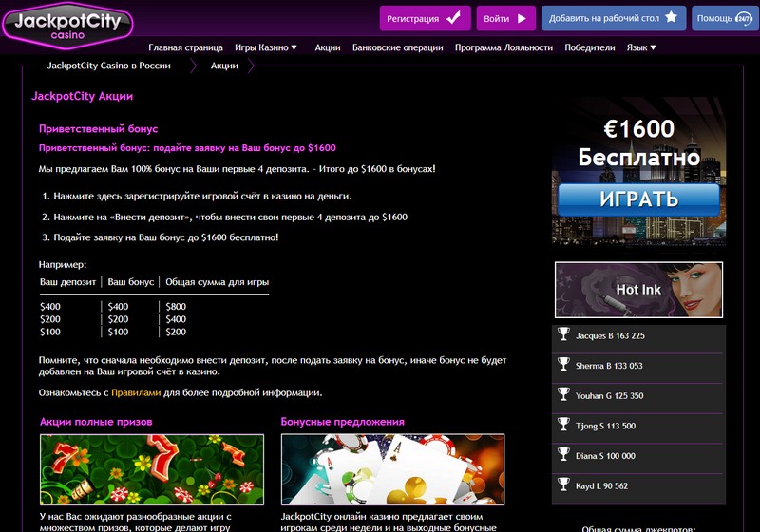Click the blue ИГРАТЬ button
Image resolution: width=760 pixels, height=532 pixels.
click(x=638, y=199)
